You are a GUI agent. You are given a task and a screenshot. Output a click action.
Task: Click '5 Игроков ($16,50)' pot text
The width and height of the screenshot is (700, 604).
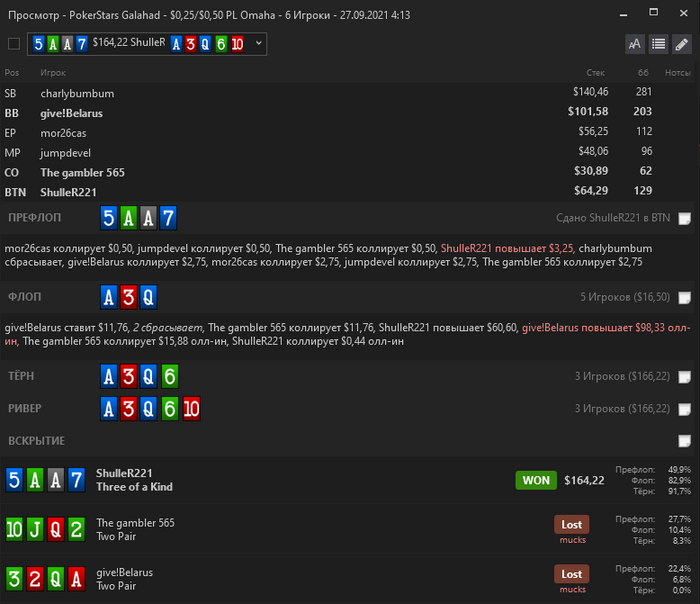pyautogui.click(x=625, y=297)
